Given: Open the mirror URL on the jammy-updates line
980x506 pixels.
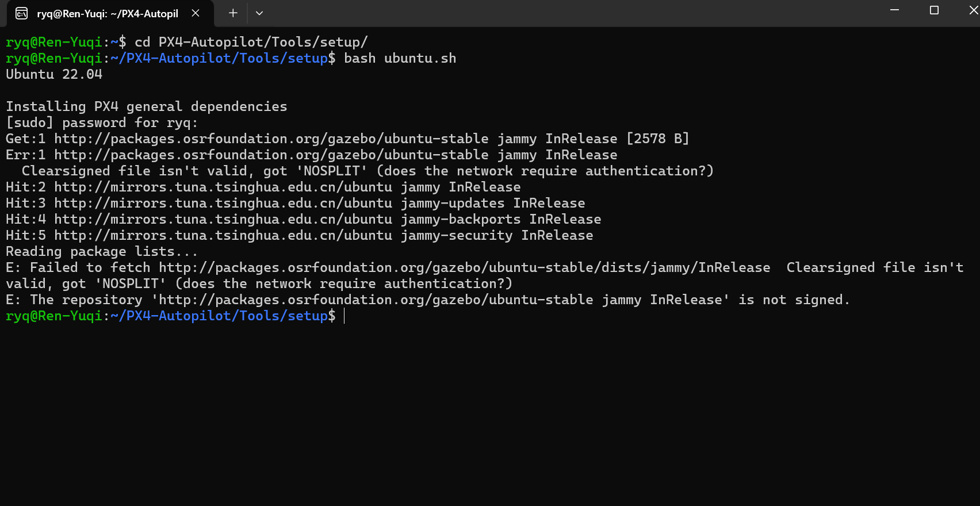Looking at the screenshot, I should tap(223, 203).
